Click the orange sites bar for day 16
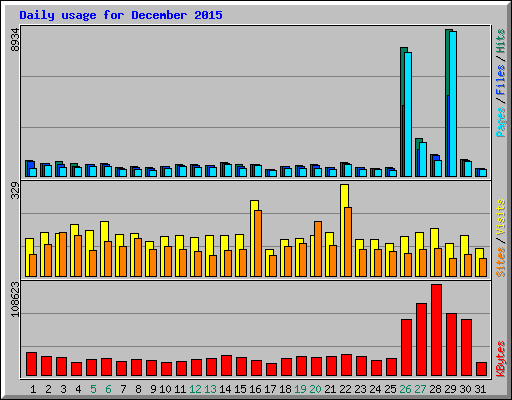 coord(258,243)
